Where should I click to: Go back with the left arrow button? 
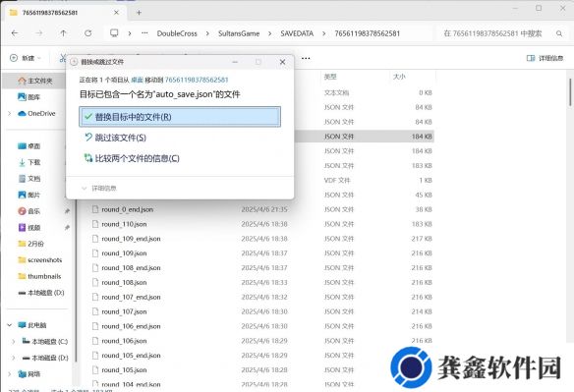tap(15, 33)
